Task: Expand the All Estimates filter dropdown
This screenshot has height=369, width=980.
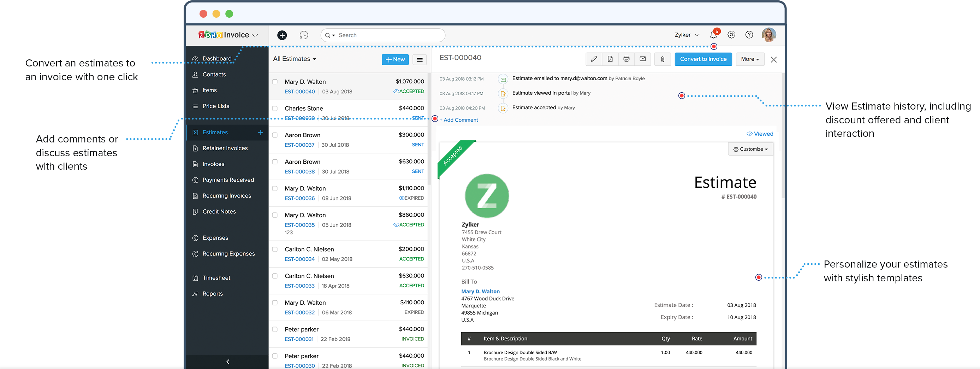Action: pyautogui.click(x=294, y=59)
